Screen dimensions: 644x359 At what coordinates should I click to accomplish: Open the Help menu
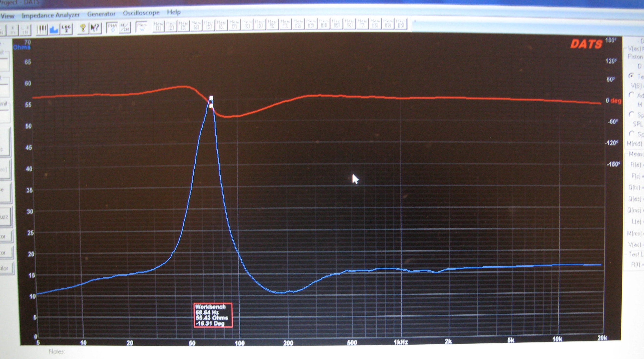[174, 12]
